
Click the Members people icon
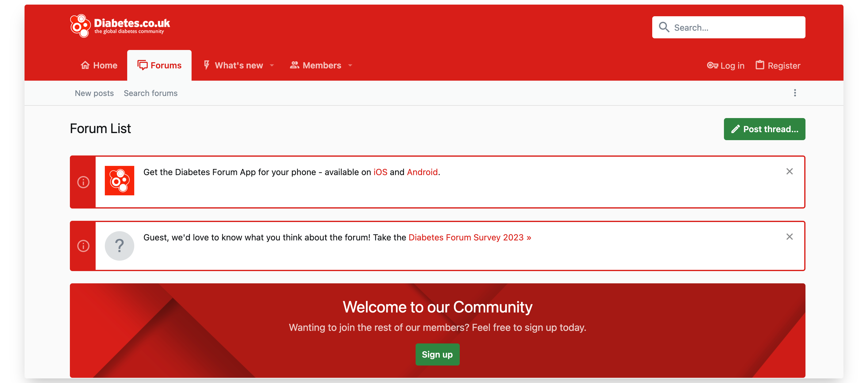click(x=295, y=65)
